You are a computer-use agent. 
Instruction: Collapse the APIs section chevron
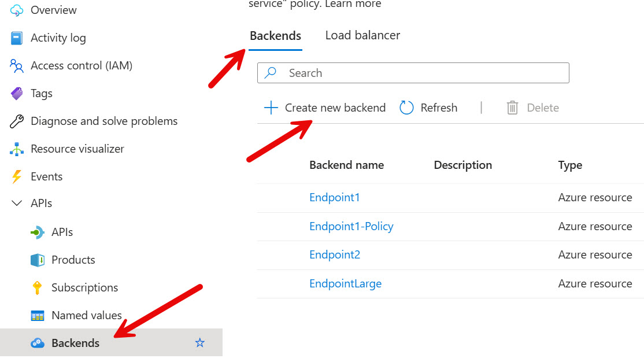[x=17, y=204]
